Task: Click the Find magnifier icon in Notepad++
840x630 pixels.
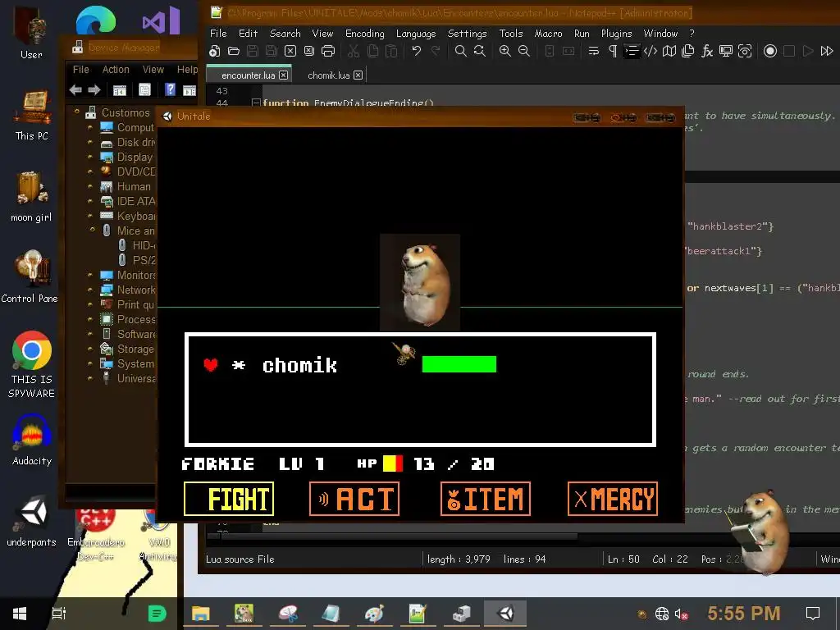Action: tap(460, 51)
